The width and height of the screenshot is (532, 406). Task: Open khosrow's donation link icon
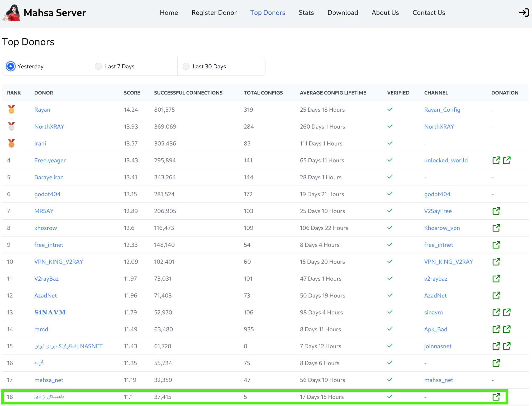pos(496,228)
